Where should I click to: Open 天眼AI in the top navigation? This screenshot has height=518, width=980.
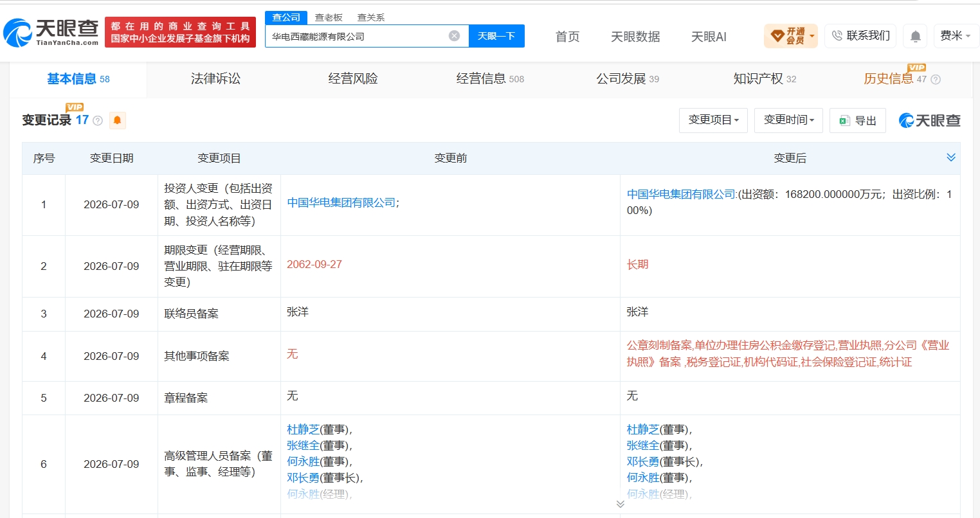pos(709,37)
